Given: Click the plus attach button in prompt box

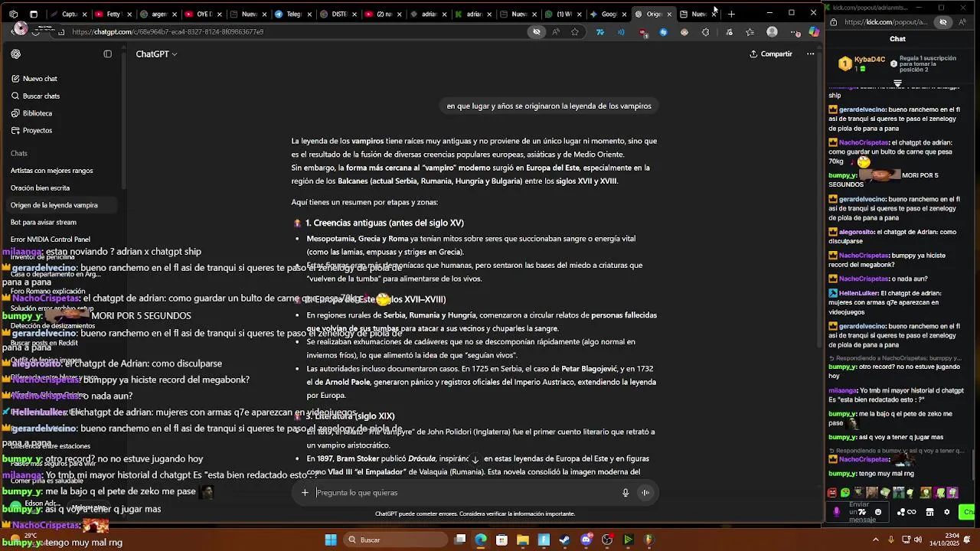Looking at the screenshot, I should [x=305, y=493].
